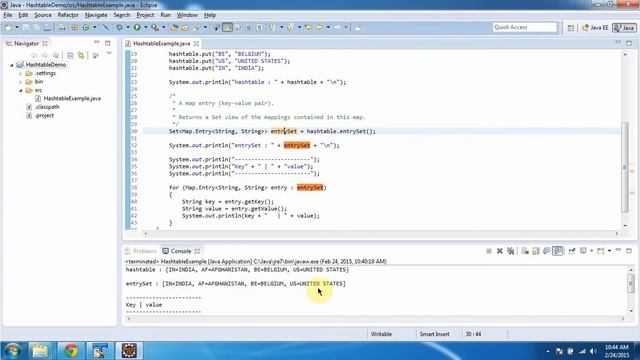Screen dimensions: 640x360
Task: Collapse the src folder
Action: [x=20, y=90]
